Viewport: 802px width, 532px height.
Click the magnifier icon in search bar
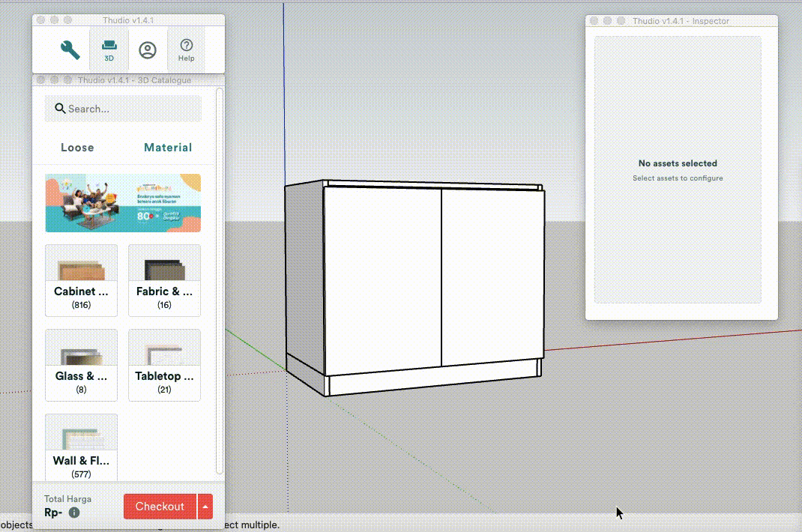(x=60, y=109)
